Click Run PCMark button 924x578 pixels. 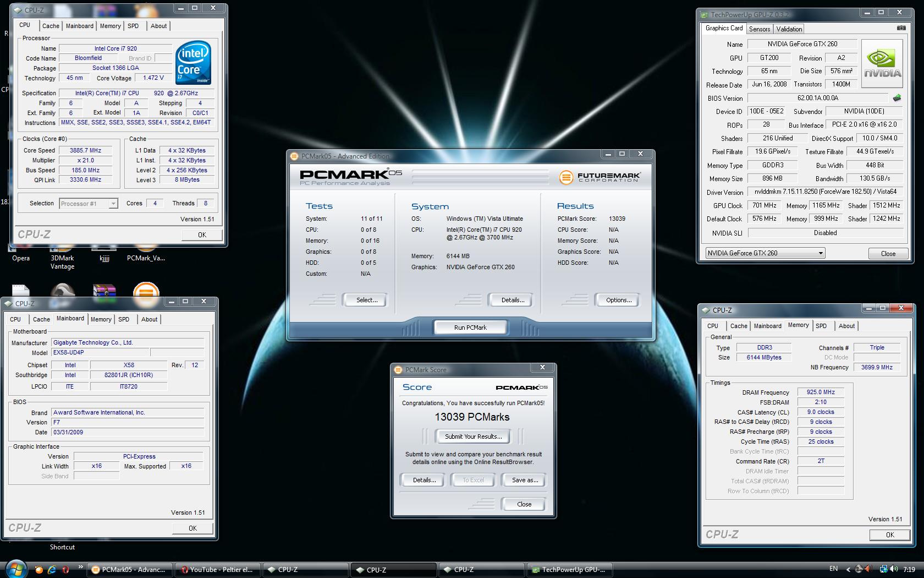click(470, 328)
